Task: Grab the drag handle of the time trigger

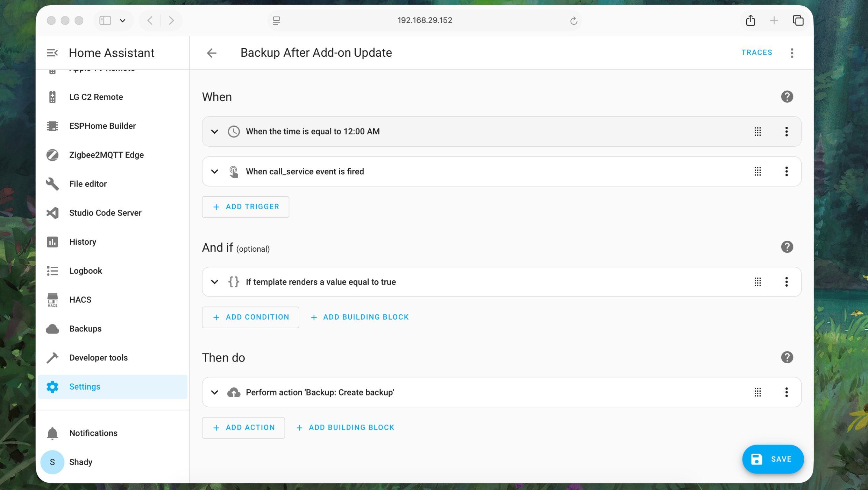Action: coord(757,132)
